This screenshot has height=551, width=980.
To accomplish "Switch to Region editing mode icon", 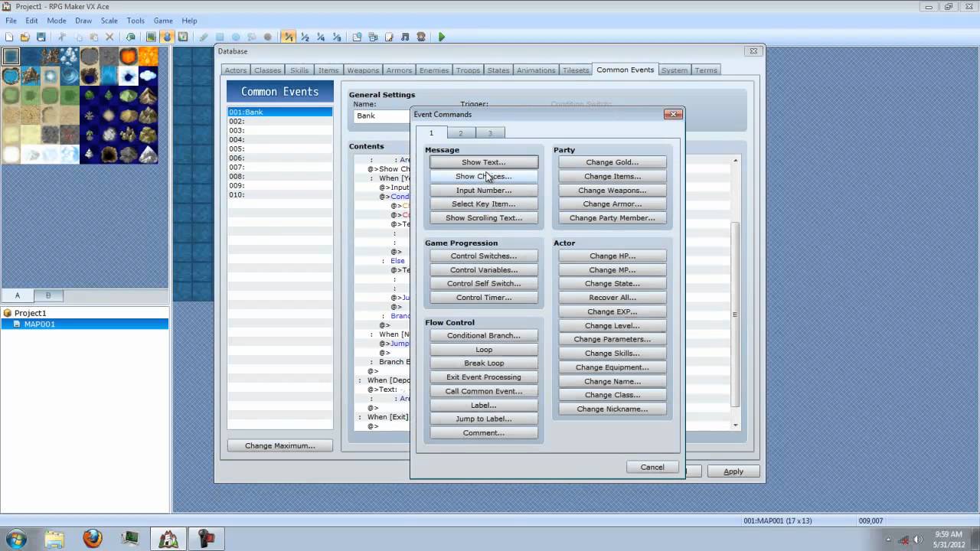I will point(183,37).
